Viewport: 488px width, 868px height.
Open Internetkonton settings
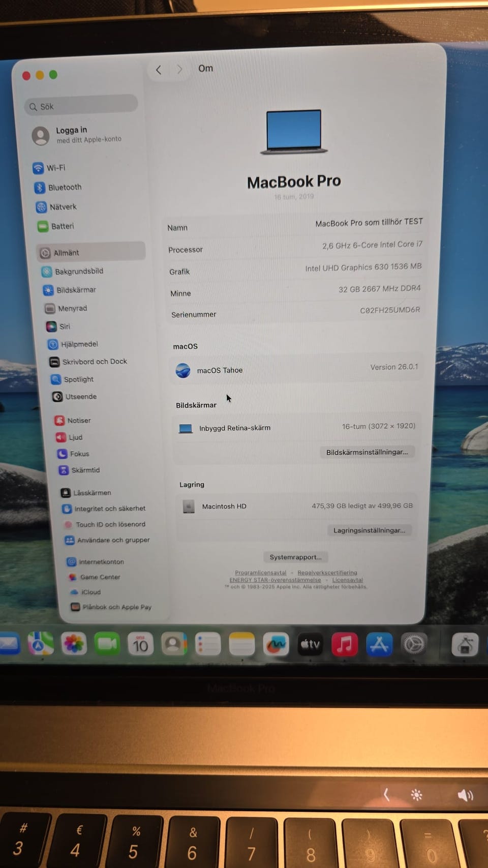click(x=96, y=562)
